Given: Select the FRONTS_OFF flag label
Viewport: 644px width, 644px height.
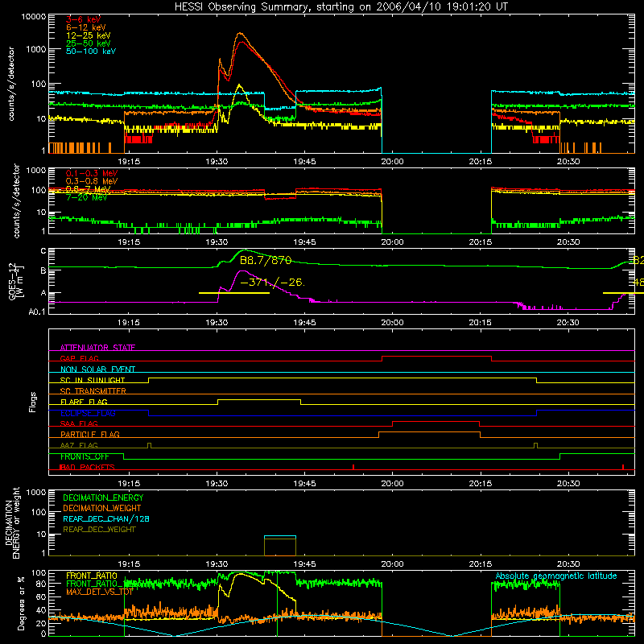Looking at the screenshot, I should 85,456.
